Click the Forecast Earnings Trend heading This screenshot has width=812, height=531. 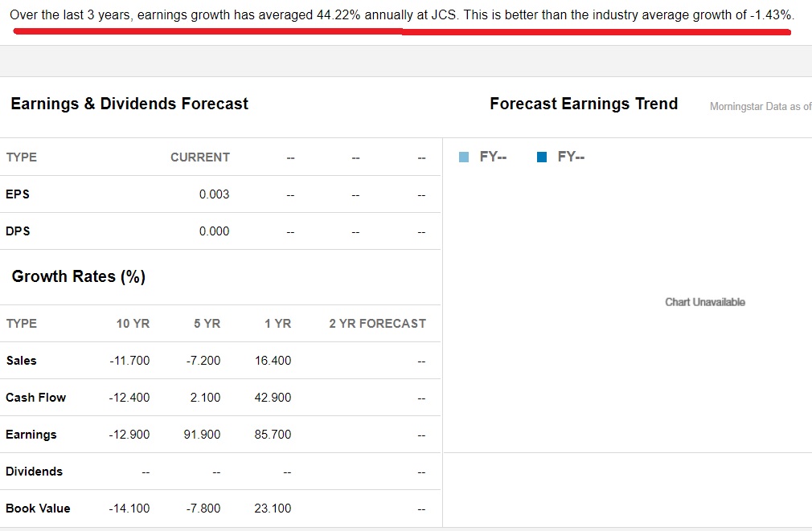click(584, 104)
